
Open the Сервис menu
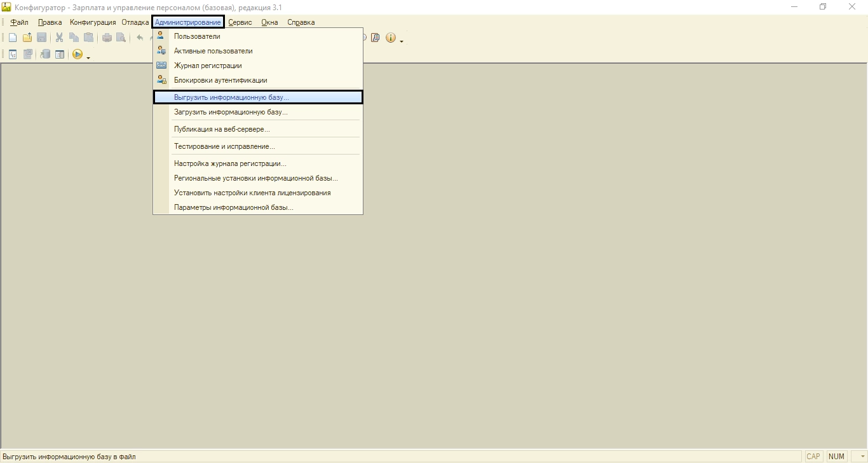[x=240, y=22]
